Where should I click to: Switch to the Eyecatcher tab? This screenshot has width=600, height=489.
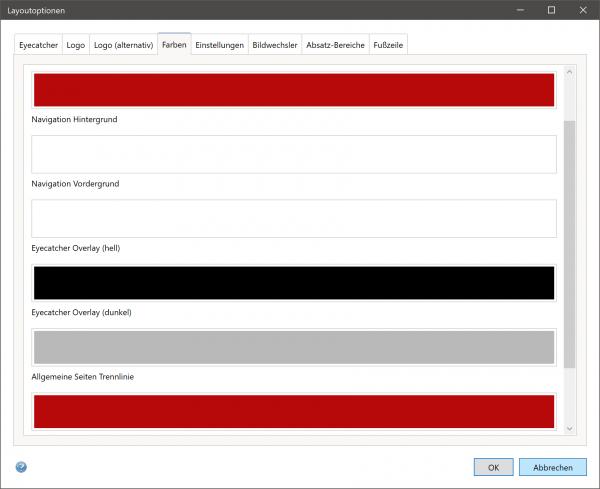click(x=39, y=45)
